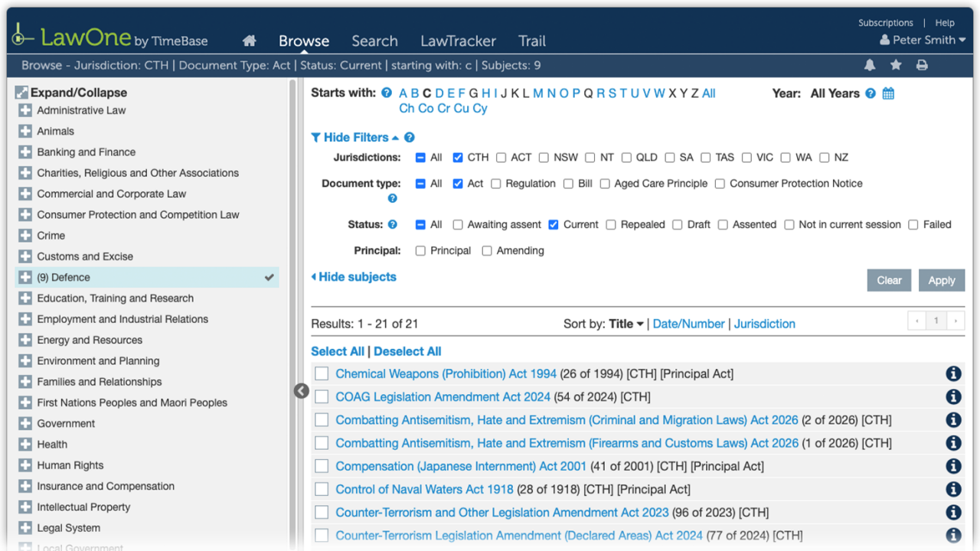Image resolution: width=980 pixels, height=551 pixels.
Task: Tick the Regulation document type checkbox
Action: 496,184
